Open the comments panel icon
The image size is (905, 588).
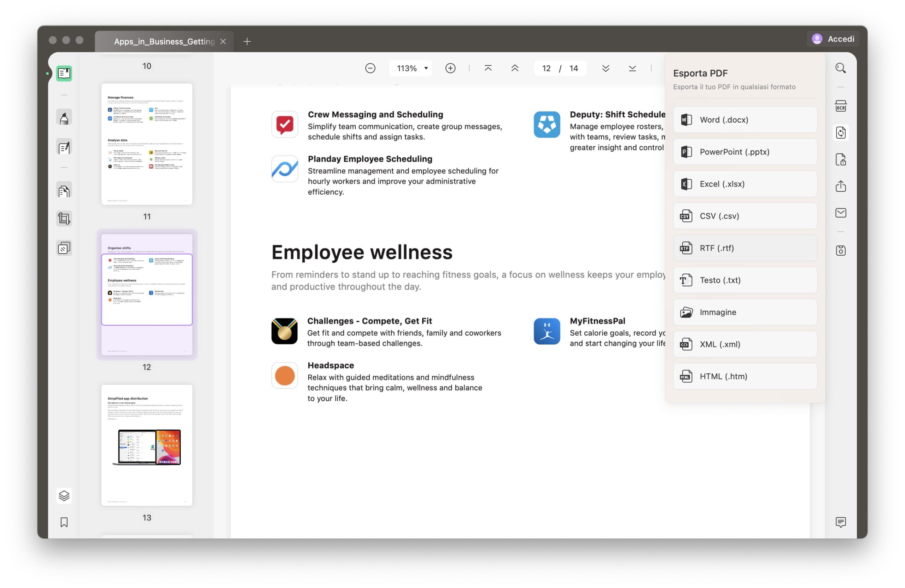click(x=840, y=522)
